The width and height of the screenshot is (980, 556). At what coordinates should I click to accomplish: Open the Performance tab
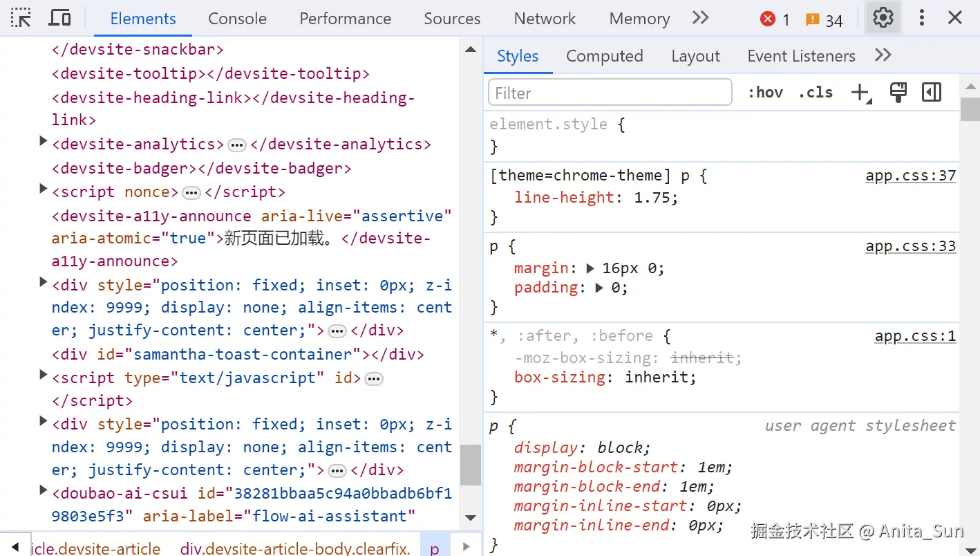tap(346, 19)
